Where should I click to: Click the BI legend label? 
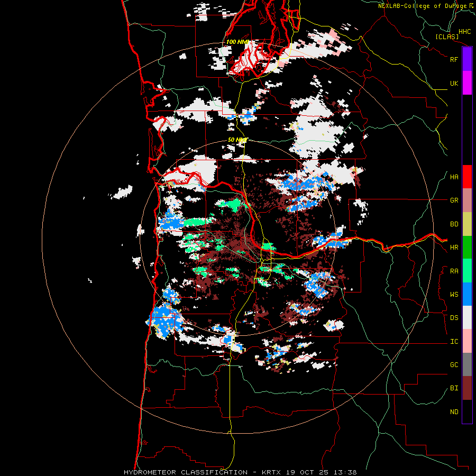(454, 388)
